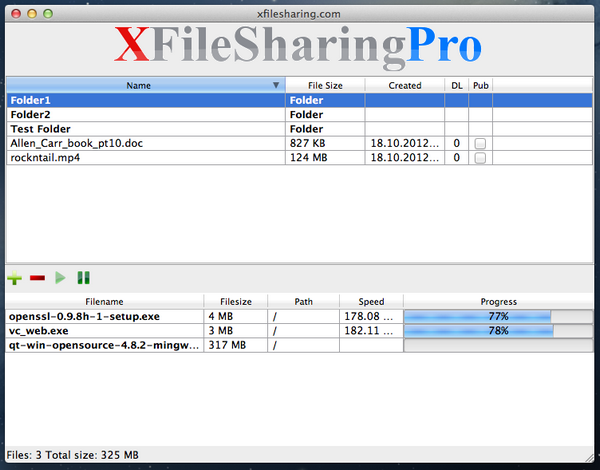This screenshot has width=600, height=470.
Task: Click the 78% progress bar for vc_web.exe
Action: coord(498,331)
